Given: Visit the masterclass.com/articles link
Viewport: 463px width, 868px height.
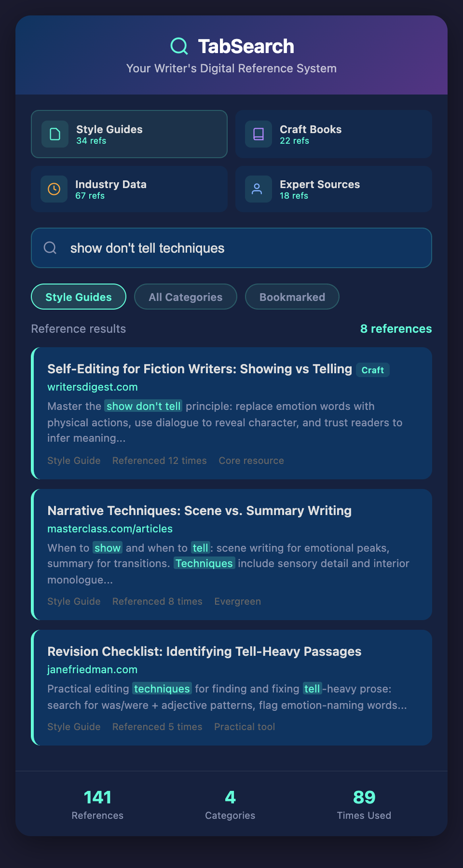Looking at the screenshot, I should (110, 529).
